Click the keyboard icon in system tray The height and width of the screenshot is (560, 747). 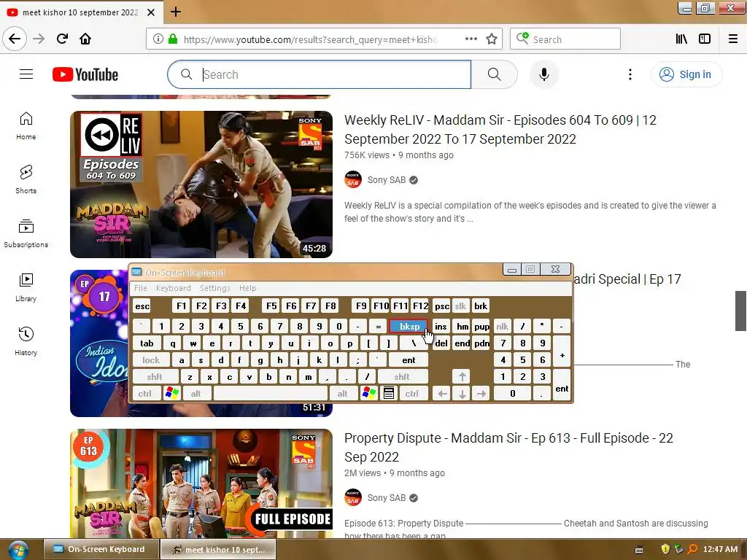pos(639,550)
